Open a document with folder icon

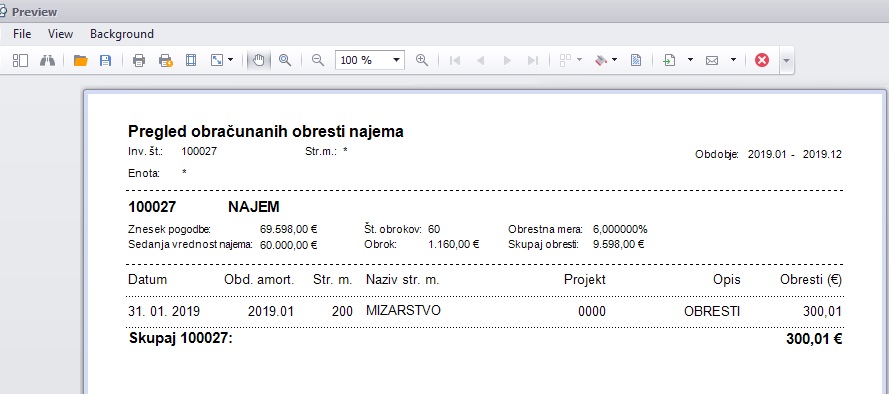81,60
